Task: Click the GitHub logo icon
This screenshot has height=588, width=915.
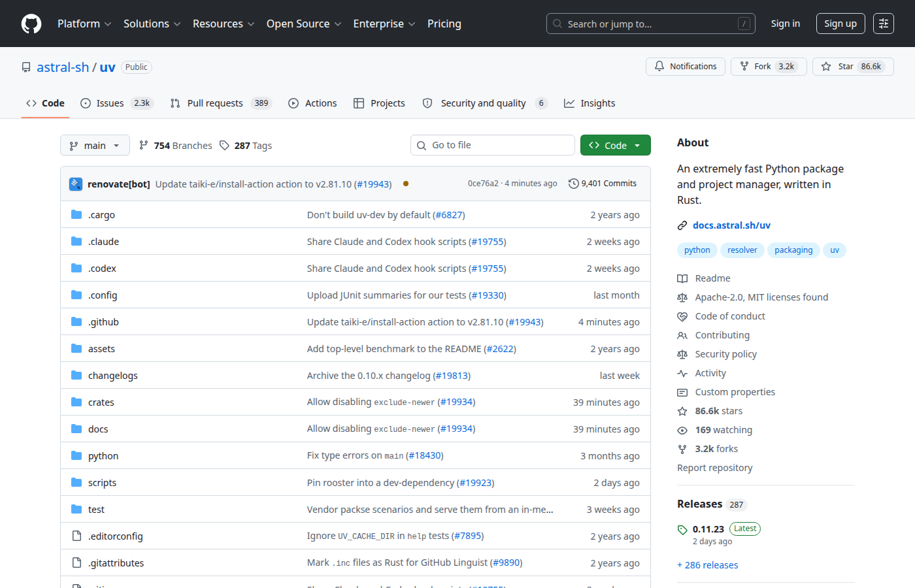Action: pos(31,24)
